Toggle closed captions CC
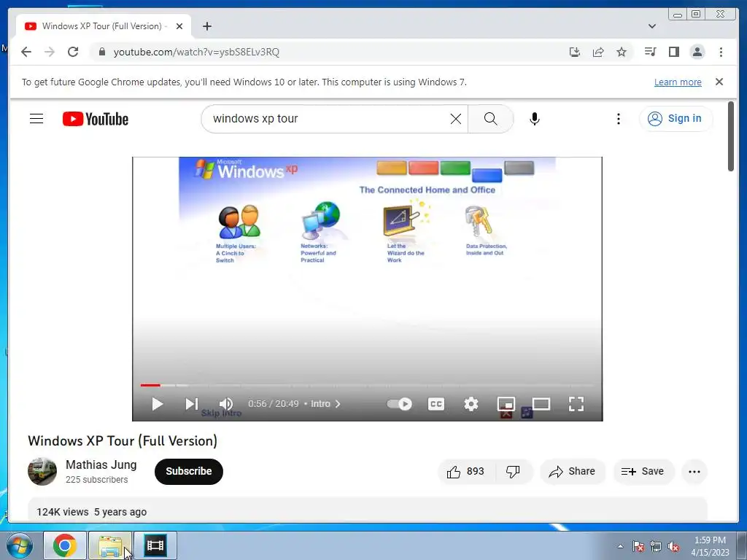747x560 pixels. 436,404
